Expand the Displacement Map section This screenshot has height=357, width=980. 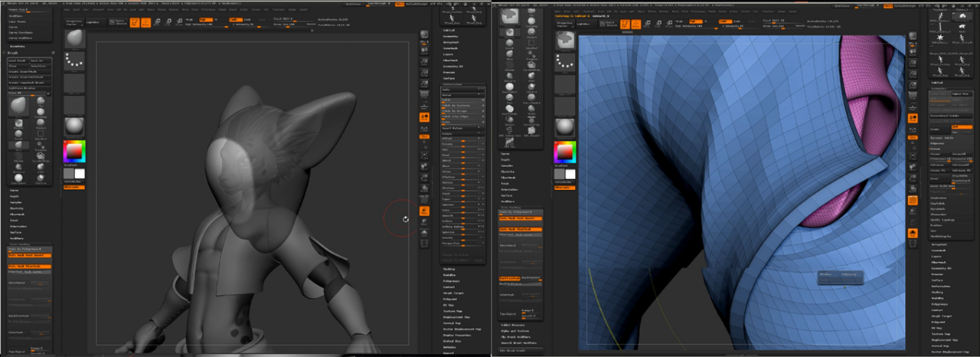pyautogui.click(x=458, y=316)
